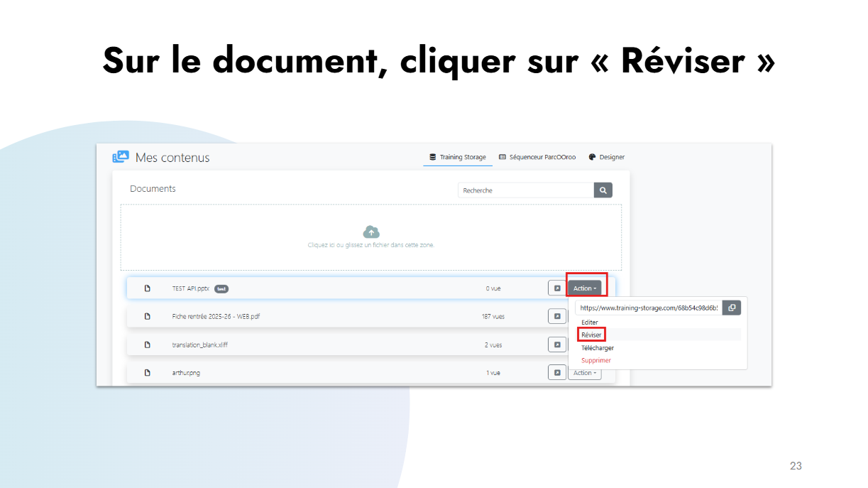Click the training-storage.com URL field
The image size is (868, 488).
(649, 308)
